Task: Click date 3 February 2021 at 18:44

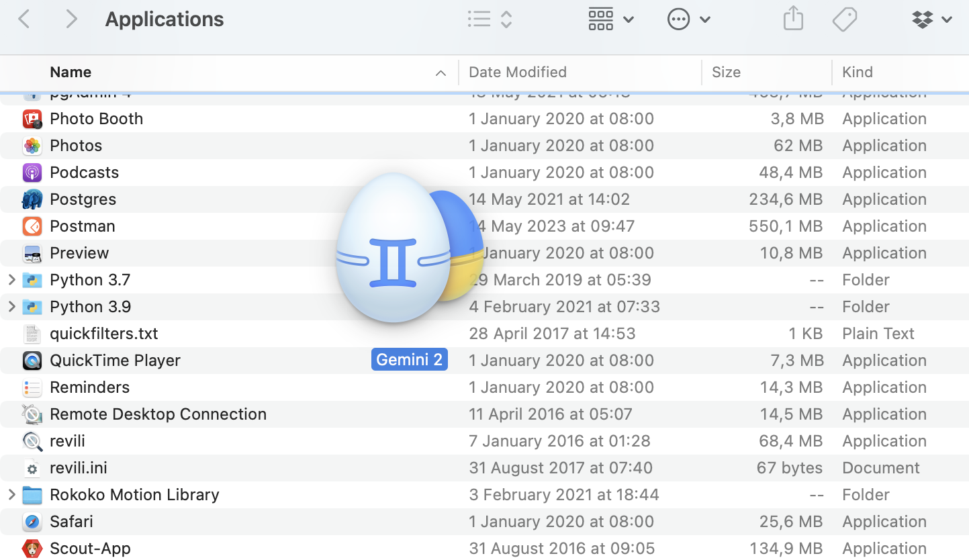Action: click(x=564, y=495)
